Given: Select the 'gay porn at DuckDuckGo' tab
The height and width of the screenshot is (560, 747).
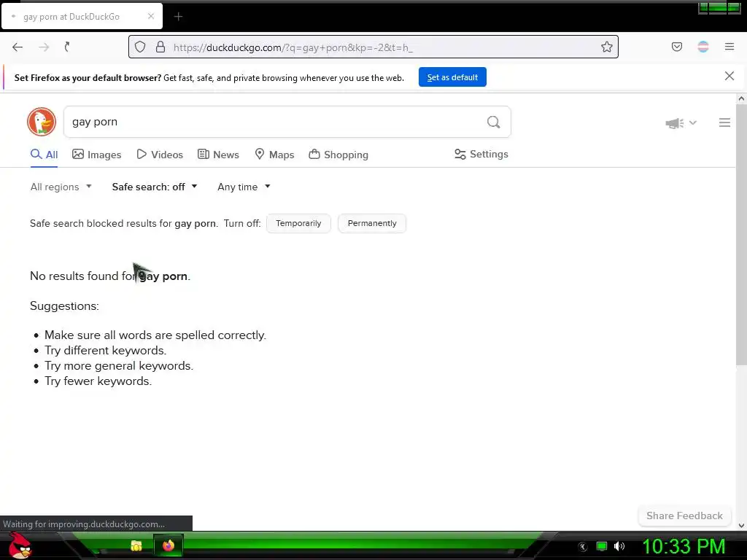Looking at the screenshot, I should 82,17.
